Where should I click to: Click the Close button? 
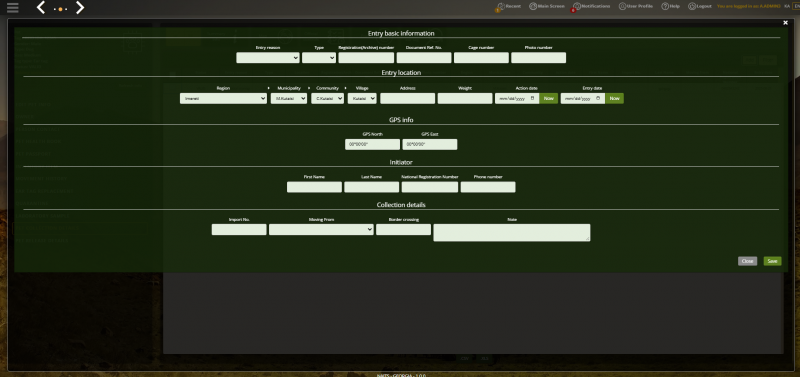(747, 261)
